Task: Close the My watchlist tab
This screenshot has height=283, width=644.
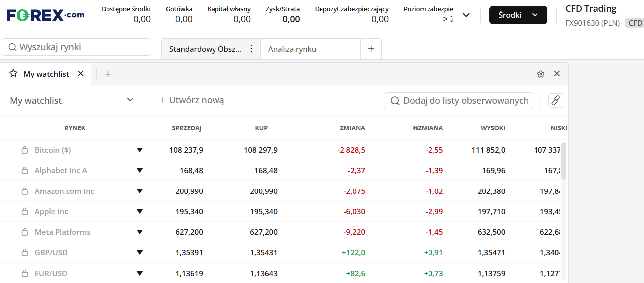Action: [x=81, y=74]
